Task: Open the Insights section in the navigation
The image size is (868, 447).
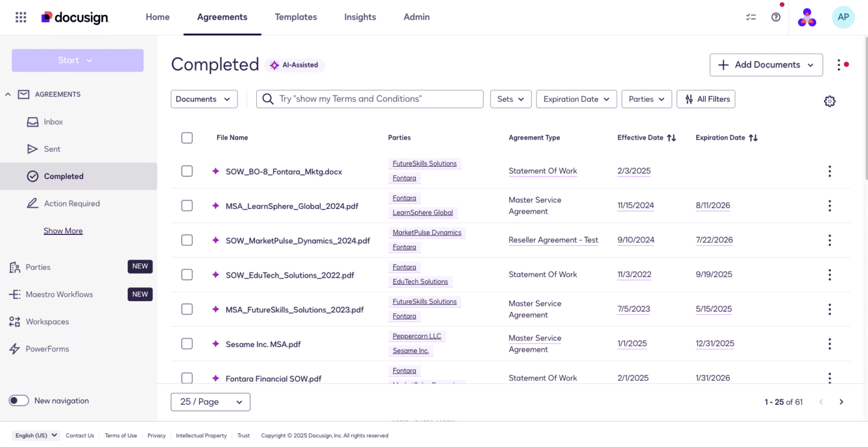Action: (360, 17)
